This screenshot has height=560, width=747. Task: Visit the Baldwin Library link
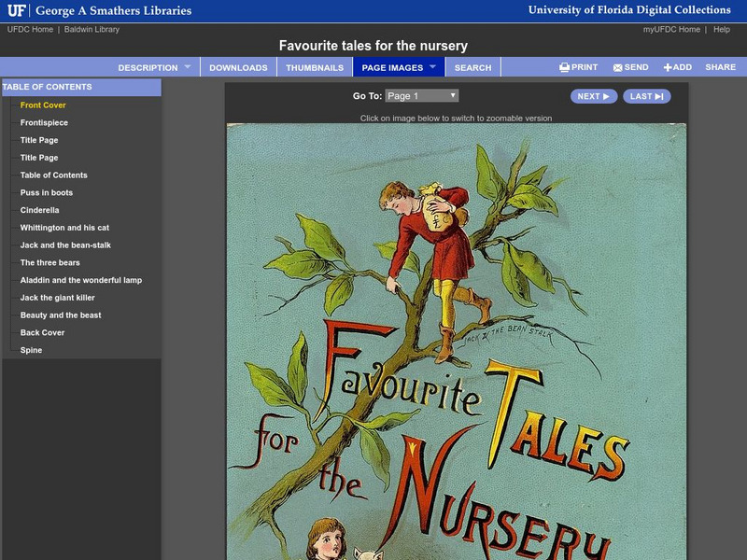pos(92,29)
